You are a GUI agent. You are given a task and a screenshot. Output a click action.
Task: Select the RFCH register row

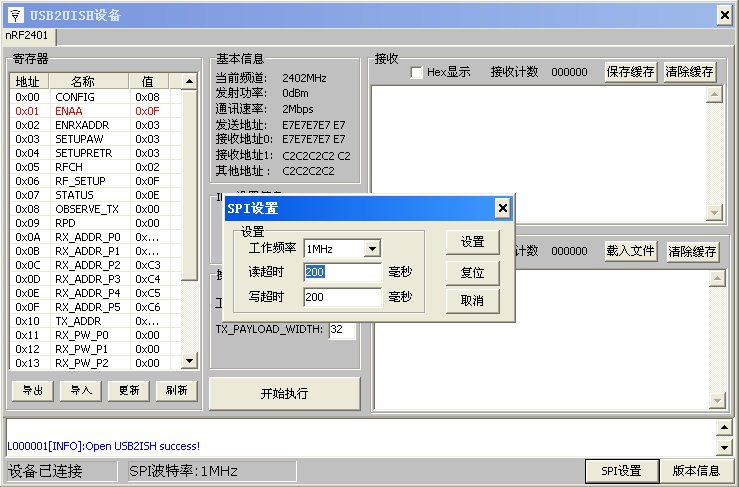tap(95, 167)
